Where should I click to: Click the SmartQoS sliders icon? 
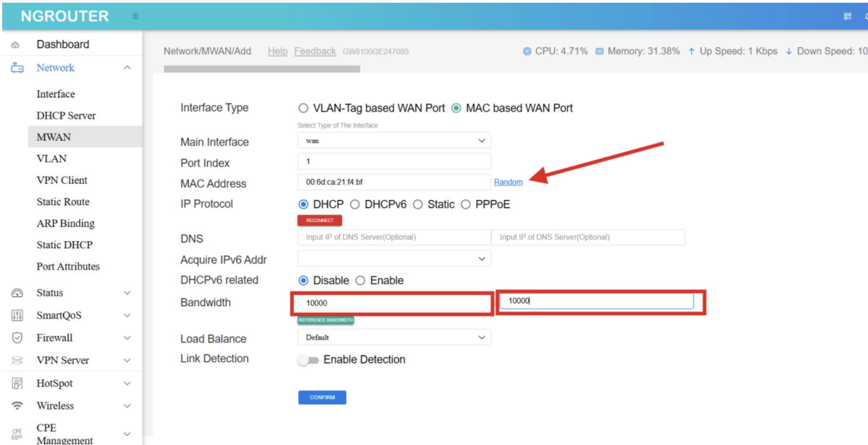[17, 316]
